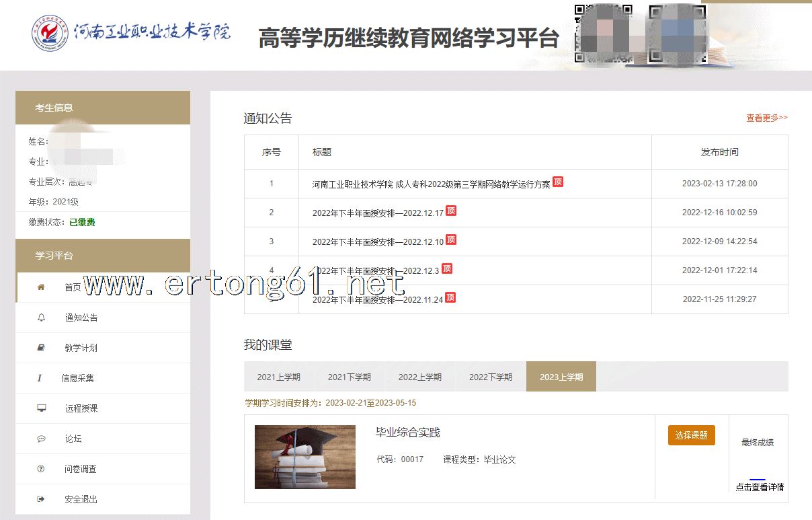Image resolution: width=812 pixels, height=520 pixels.
Task: Click the speech bubble icon for 论坛
Action: 41,439
